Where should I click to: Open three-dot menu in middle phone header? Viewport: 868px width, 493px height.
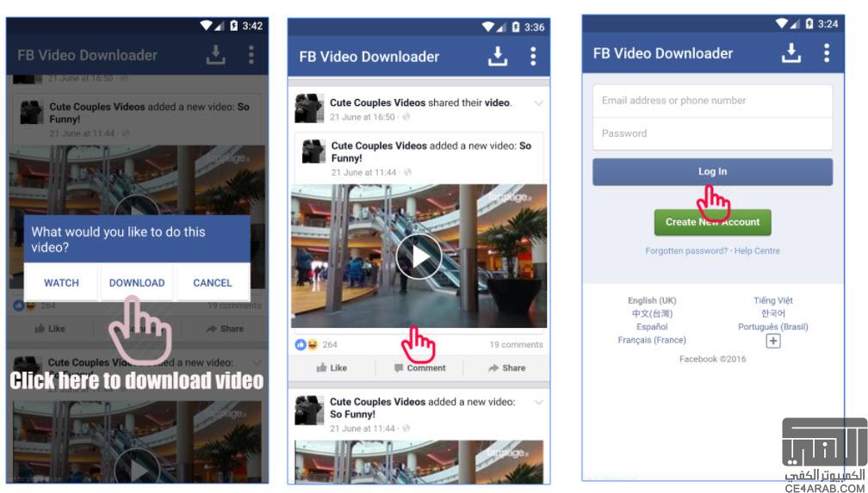click(x=532, y=57)
